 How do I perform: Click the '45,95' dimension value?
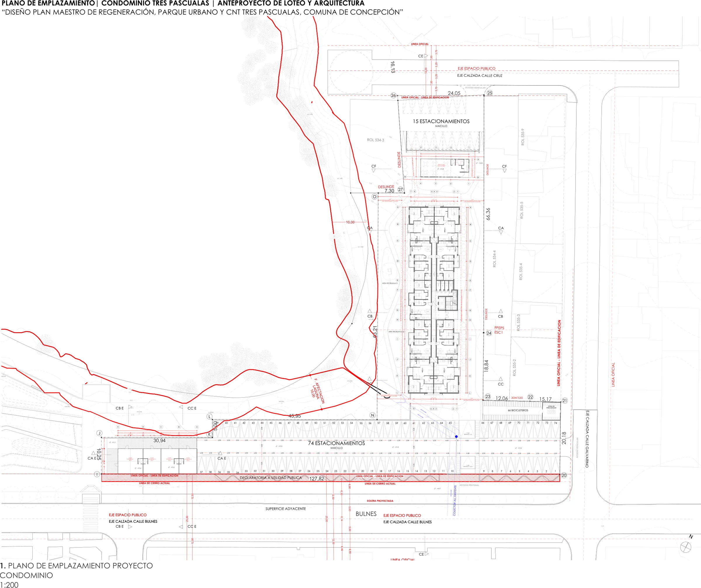pos(294,416)
